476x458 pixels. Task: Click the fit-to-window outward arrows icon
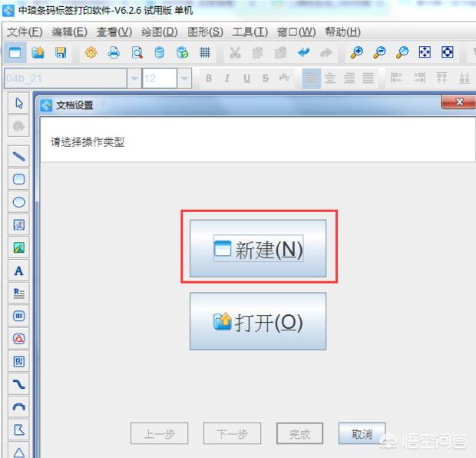click(x=425, y=52)
